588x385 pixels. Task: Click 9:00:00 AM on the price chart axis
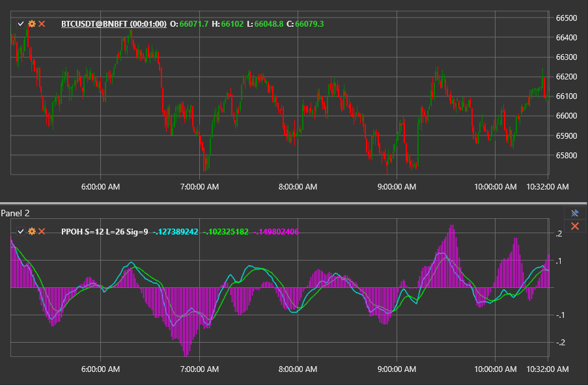click(x=397, y=186)
